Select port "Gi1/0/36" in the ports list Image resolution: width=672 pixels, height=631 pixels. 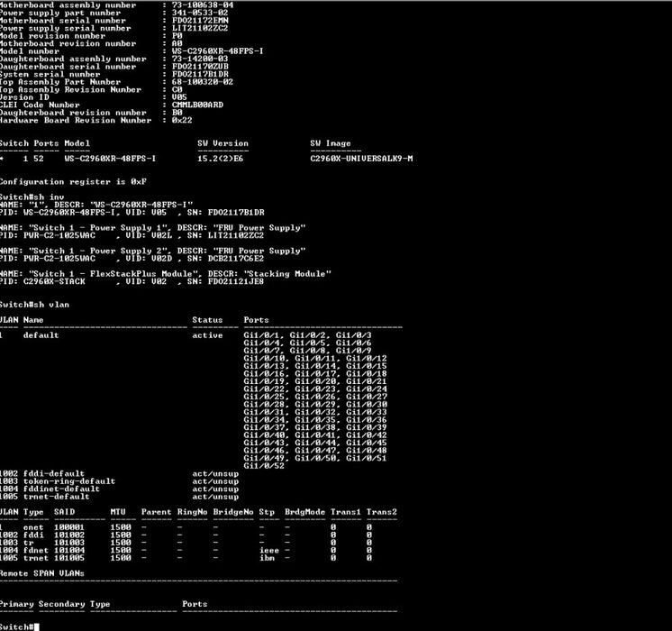(x=367, y=420)
